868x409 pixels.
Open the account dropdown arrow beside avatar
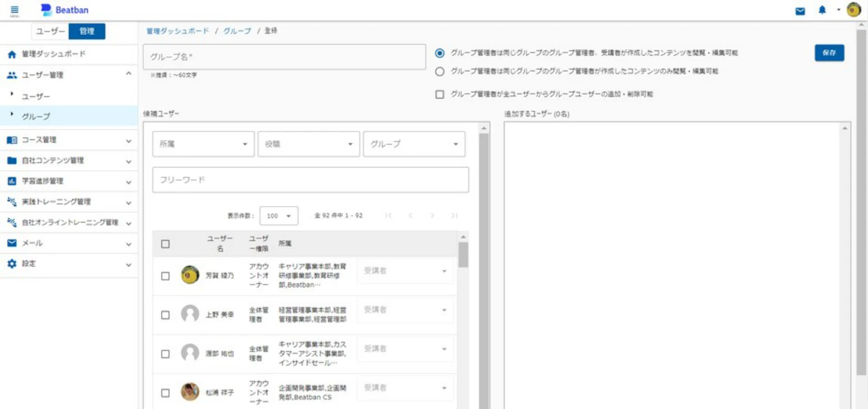coord(838,10)
